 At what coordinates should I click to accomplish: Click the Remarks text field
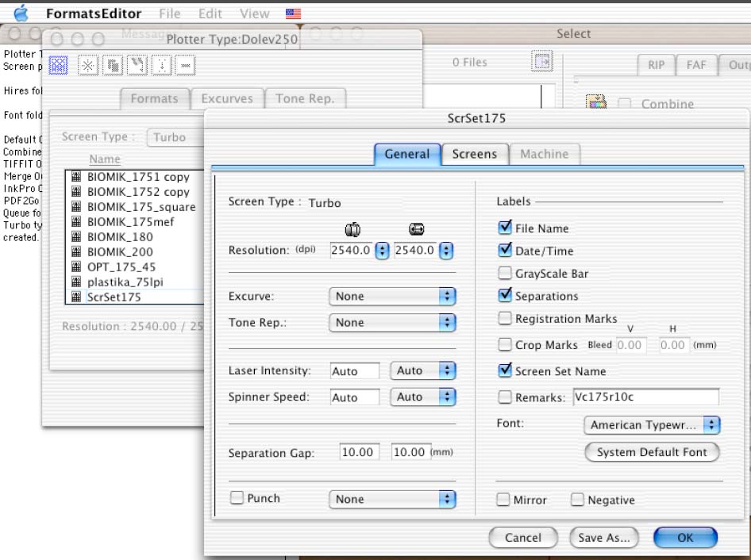[646, 397]
